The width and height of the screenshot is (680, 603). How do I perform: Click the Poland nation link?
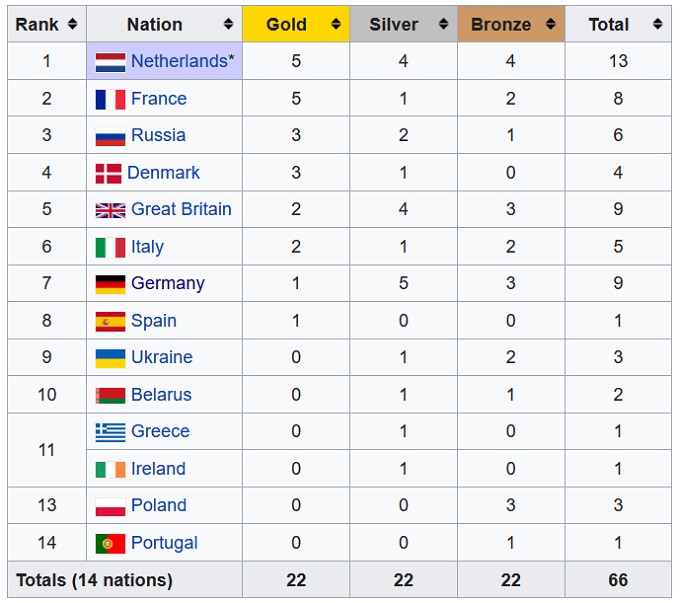[159, 505]
